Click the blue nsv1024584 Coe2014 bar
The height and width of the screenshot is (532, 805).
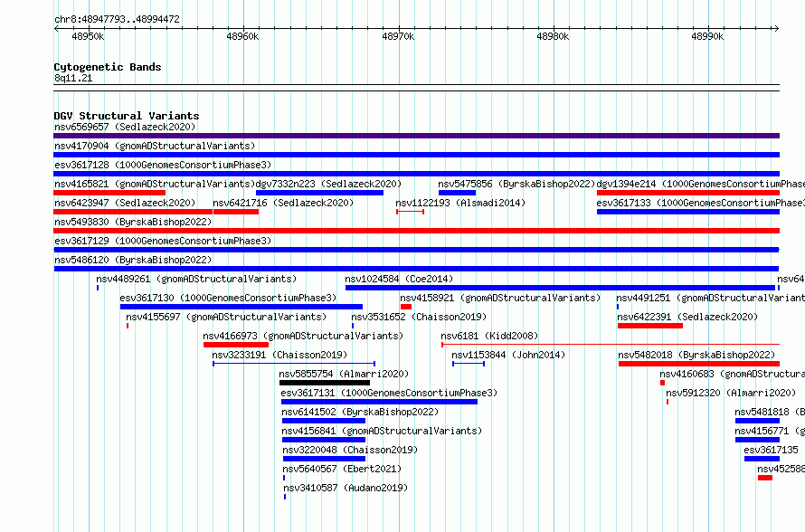tap(560, 288)
